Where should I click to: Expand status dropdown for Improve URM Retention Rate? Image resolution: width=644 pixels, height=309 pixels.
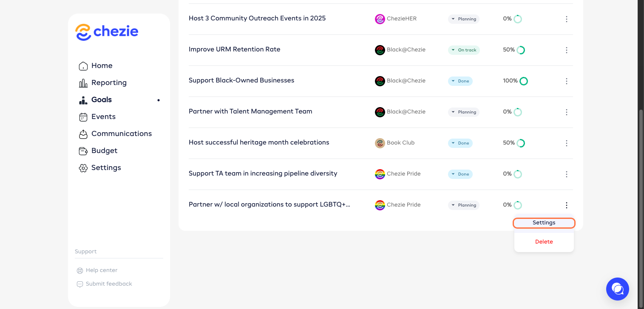coord(464,50)
